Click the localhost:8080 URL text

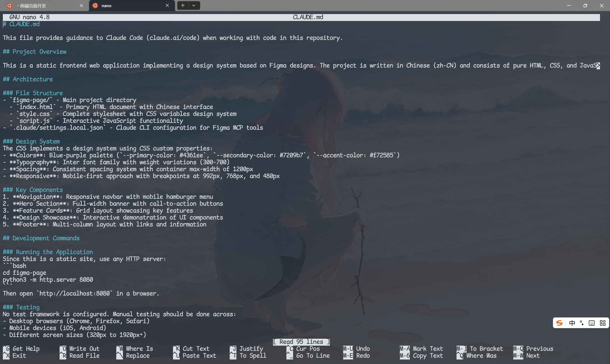[x=74, y=293]
